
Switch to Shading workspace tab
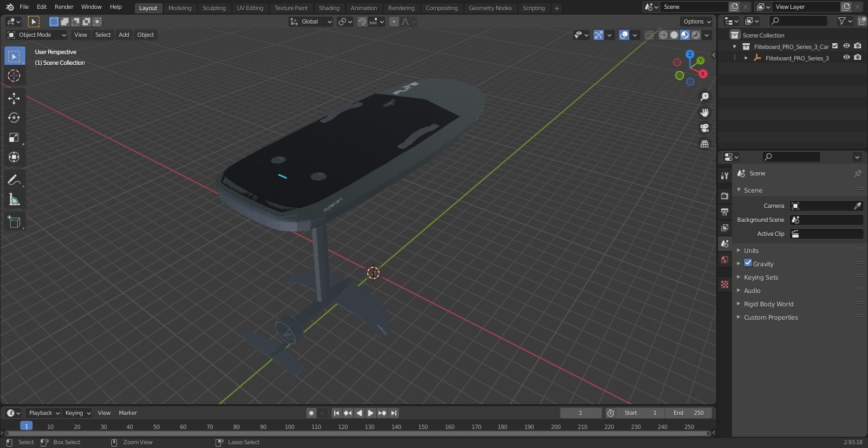329,8
